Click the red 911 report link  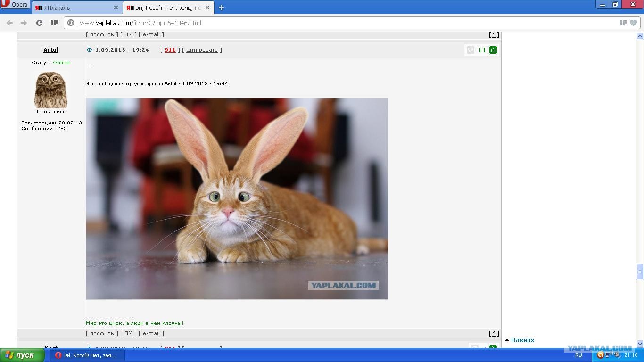tap(170, 50)
